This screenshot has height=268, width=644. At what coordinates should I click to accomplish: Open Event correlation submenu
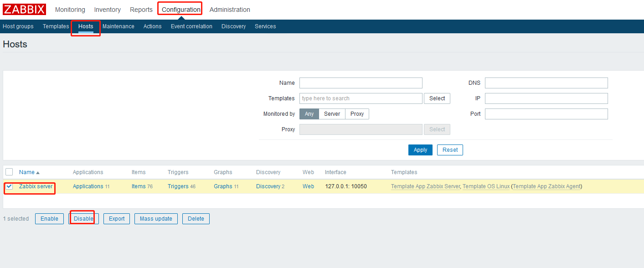click(191, 26)
